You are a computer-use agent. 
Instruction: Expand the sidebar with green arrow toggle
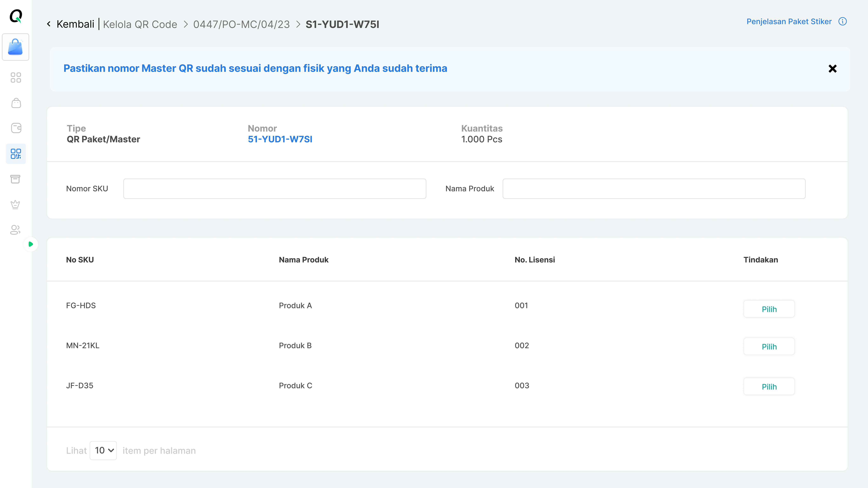(x=31, y=244)
